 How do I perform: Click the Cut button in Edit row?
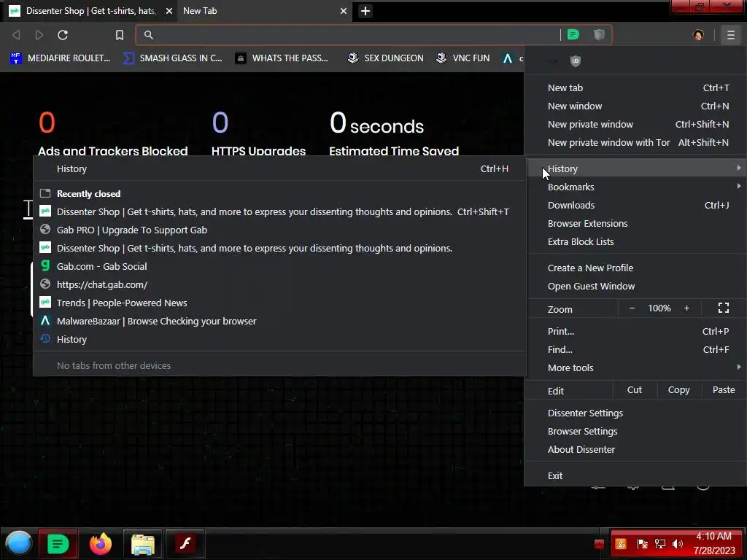click(x=634, y=390)
